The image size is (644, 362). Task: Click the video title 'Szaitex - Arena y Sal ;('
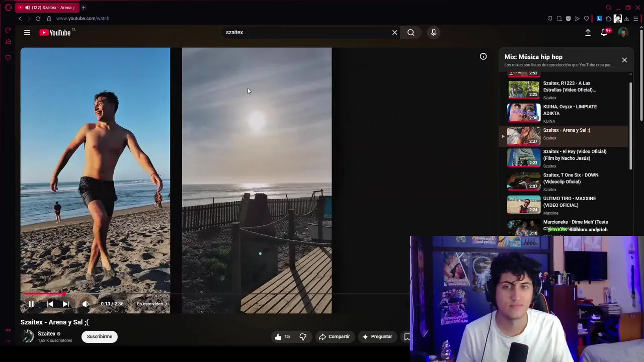(x=54, y=322)
